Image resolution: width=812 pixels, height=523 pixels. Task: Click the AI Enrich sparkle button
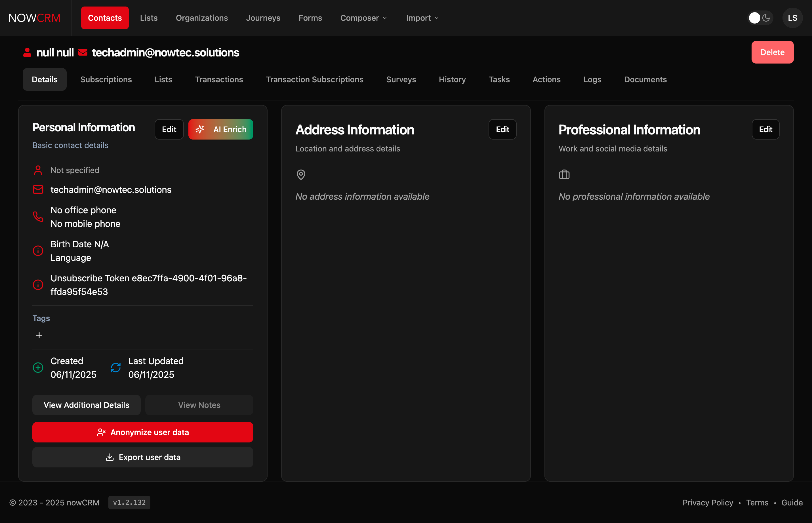click(220, 129)
